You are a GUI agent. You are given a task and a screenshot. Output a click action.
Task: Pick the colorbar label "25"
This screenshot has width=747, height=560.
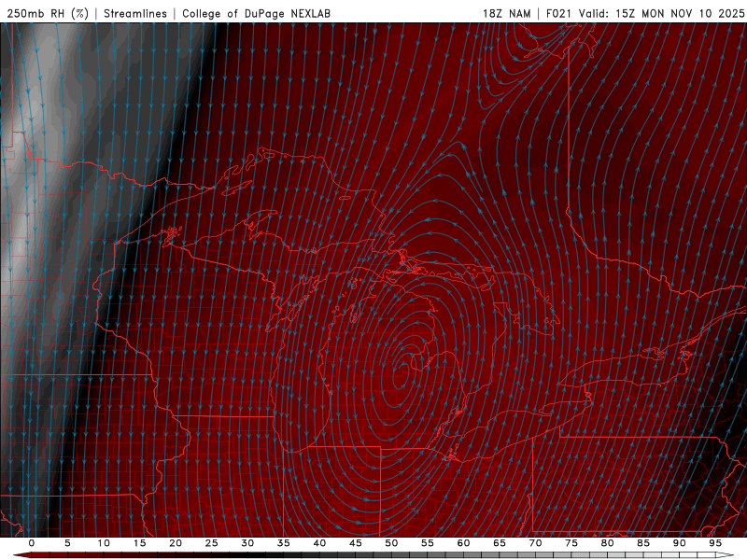coord(212,543)
